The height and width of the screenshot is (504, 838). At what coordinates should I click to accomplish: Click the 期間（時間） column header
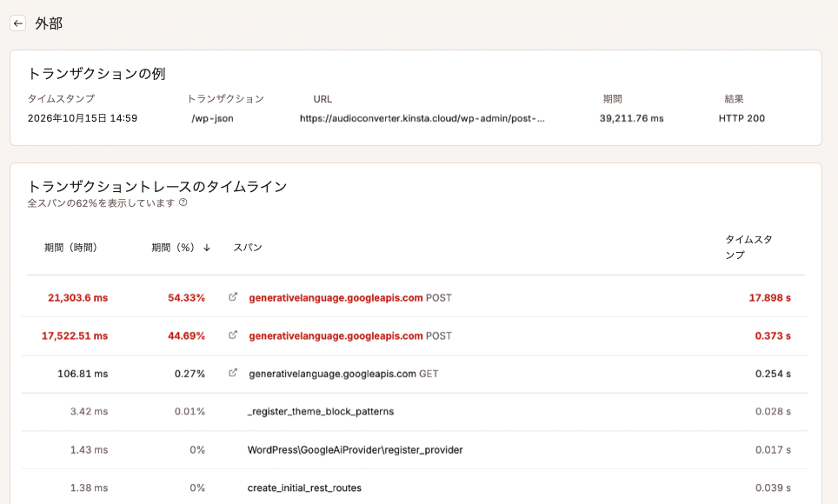click(x=70, y=248)
